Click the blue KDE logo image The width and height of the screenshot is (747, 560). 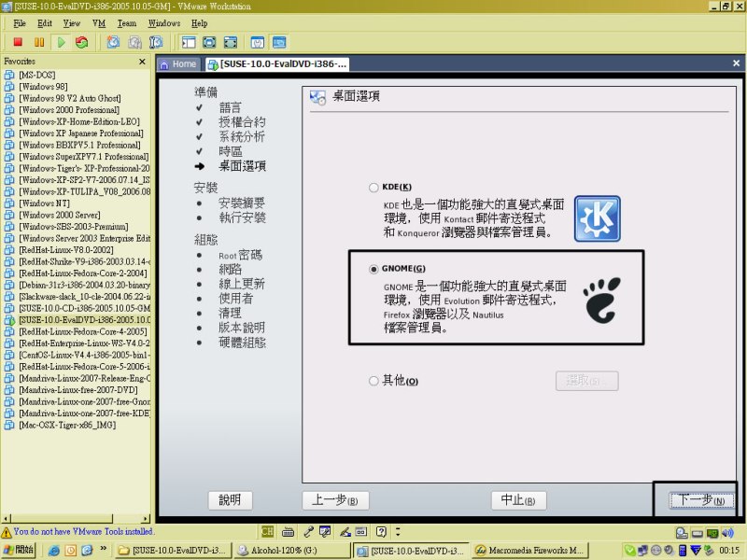(597, 218)
